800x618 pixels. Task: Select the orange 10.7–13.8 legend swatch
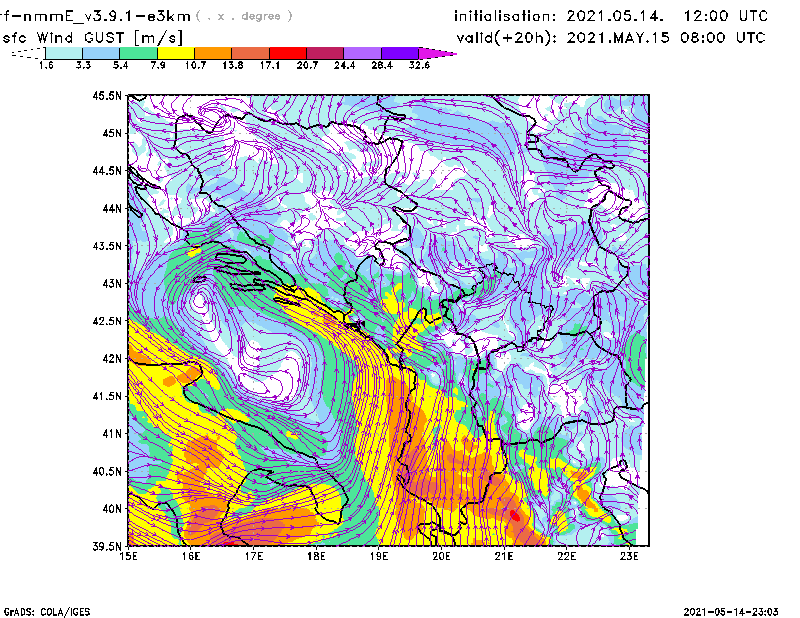[213, 53]
